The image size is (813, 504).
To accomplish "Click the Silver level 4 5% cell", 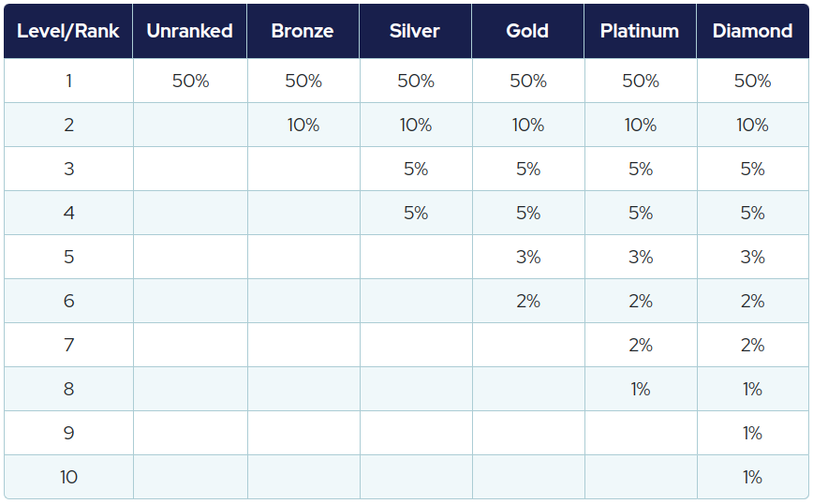I will [416, 213].
